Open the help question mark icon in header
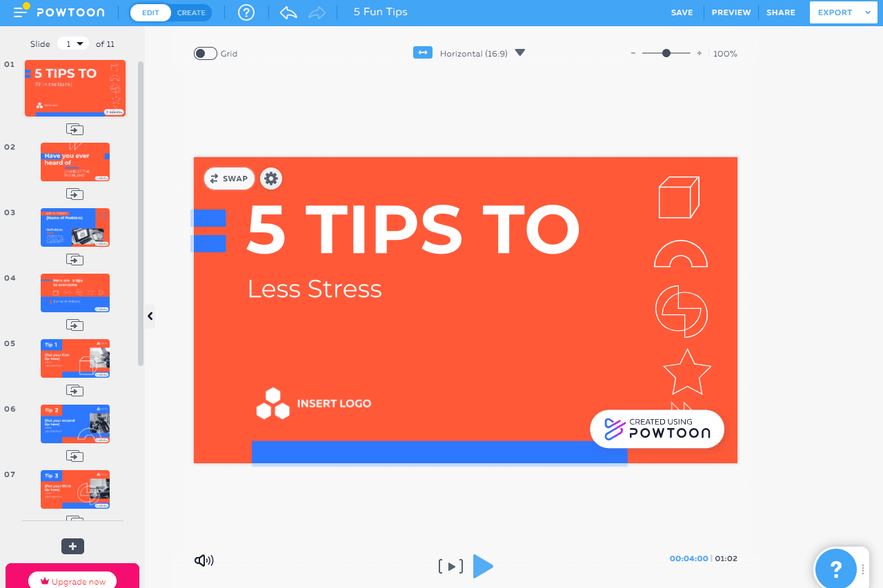Viewport: 883px width, 588px height. pos(246,12)
